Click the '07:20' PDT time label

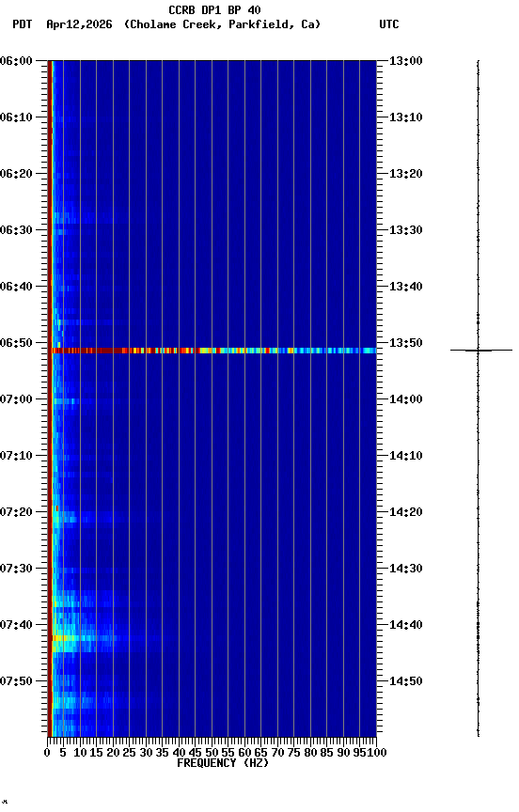(16, 512)
